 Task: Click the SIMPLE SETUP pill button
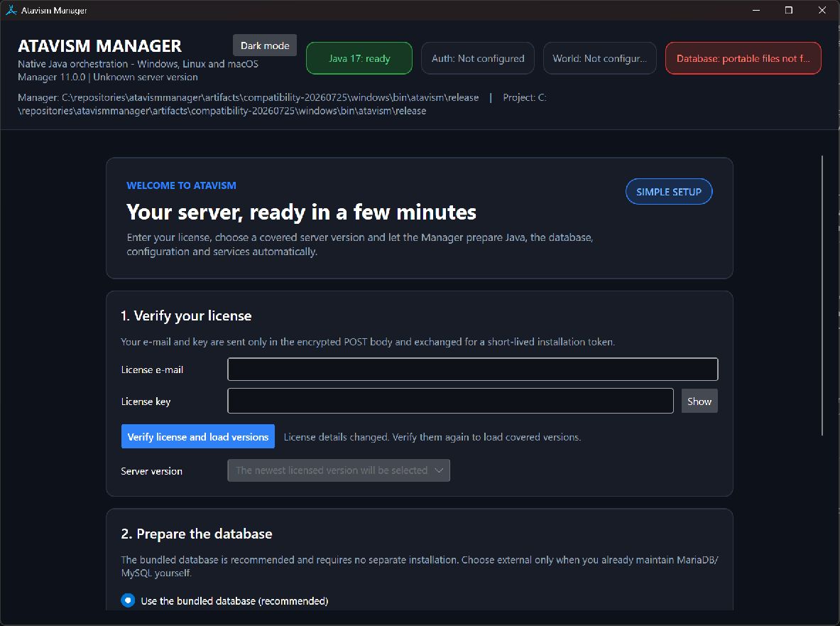pos(669,192)
